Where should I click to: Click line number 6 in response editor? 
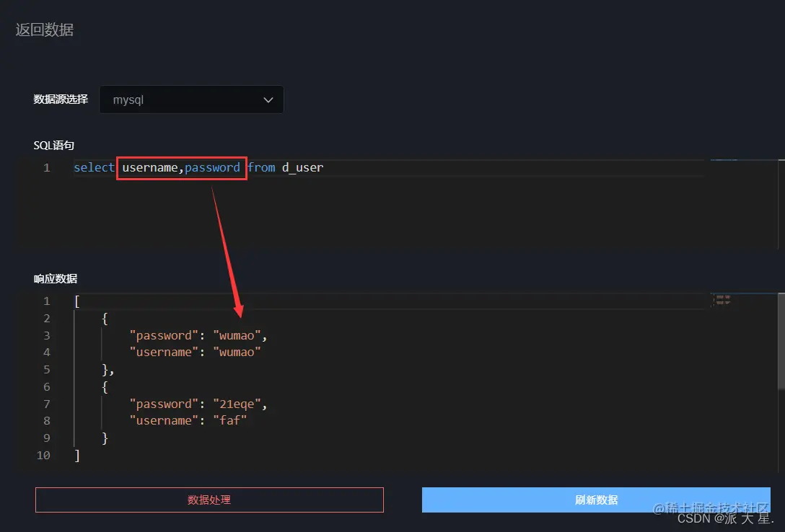click(x=47, y=387)
